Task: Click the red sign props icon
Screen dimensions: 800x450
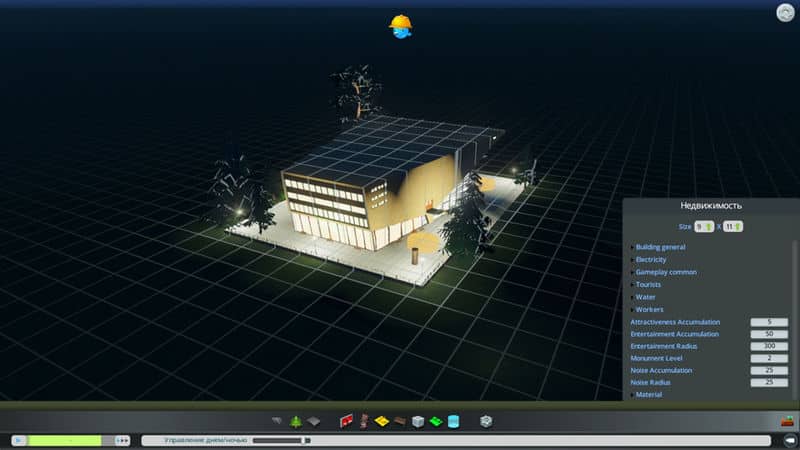Action: pyautogui.click(x=347, y=421)
